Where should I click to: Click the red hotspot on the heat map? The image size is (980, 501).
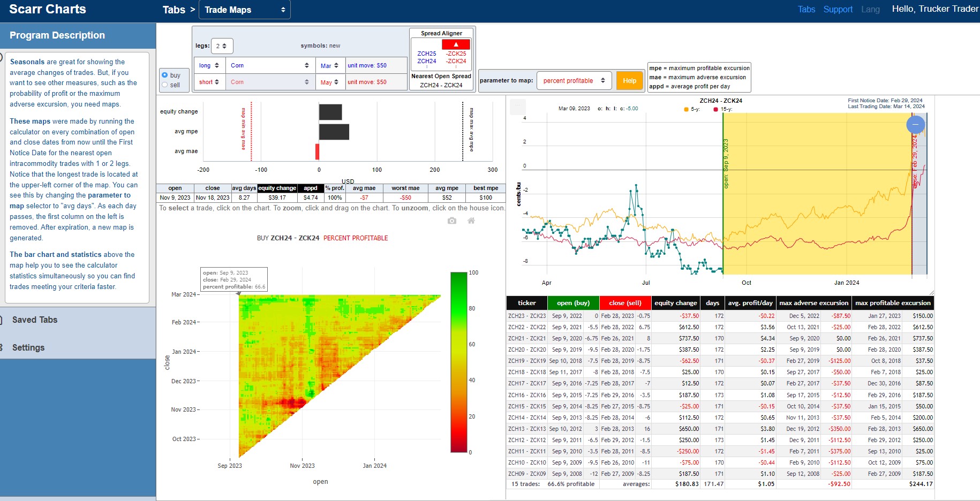292,403
